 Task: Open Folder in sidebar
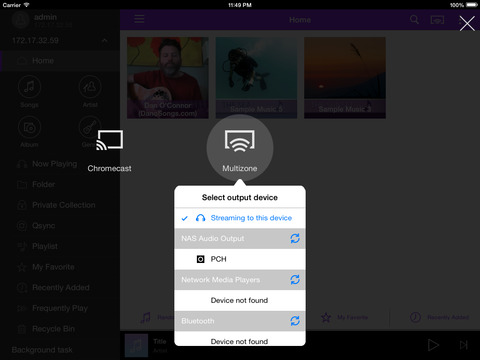[x=60, y=184]
